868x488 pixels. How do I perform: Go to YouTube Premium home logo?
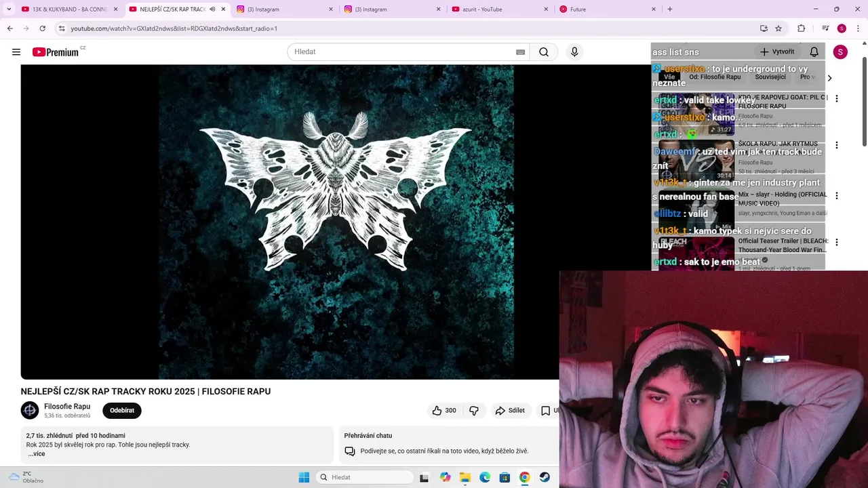[x=56, y=52]
